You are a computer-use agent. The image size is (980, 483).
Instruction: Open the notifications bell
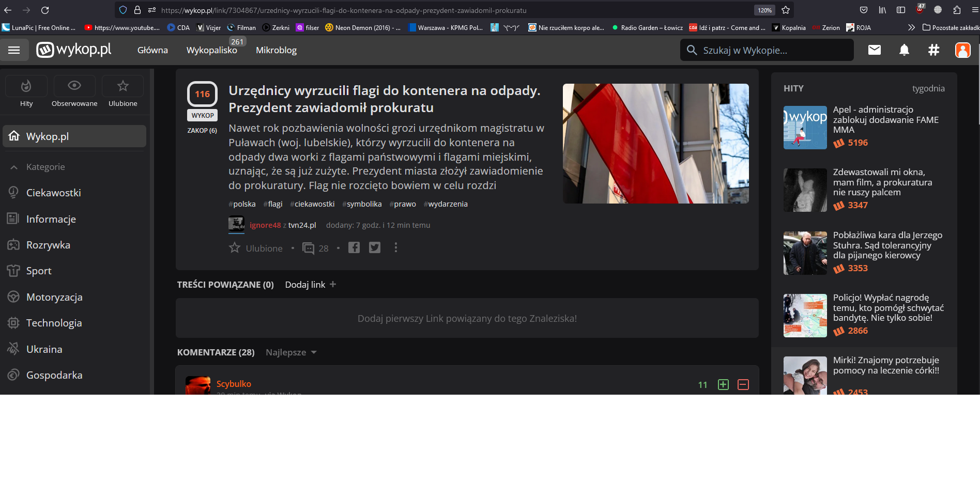pyautogui.click(x=904, y=50)
